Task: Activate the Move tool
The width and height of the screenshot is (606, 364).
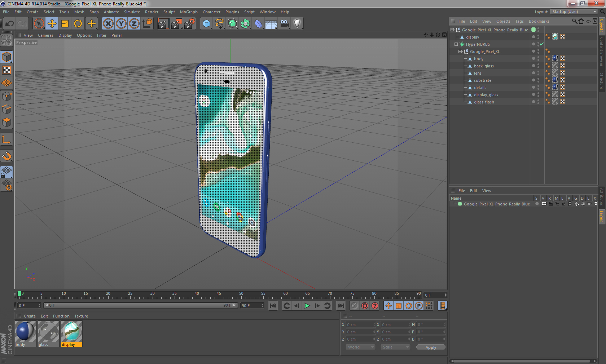Action: [x=52, y=24]
